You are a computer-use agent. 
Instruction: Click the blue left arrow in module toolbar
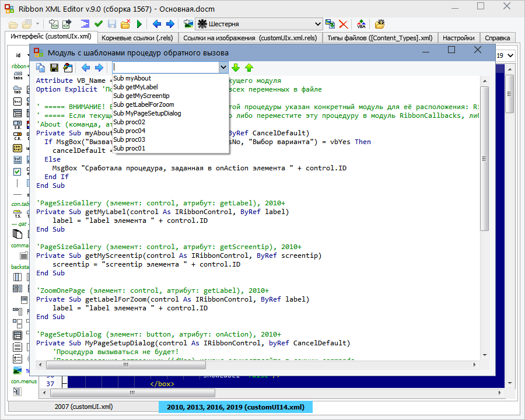[x=86, y=68]
